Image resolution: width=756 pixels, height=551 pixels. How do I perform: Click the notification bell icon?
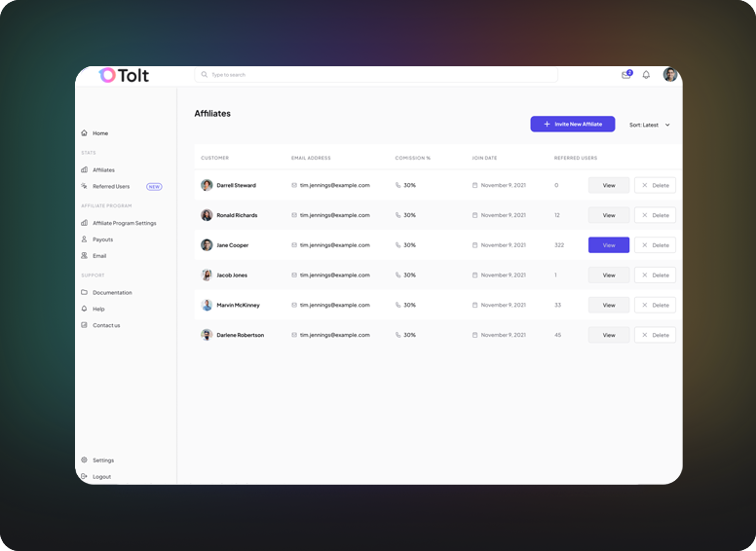pyautogui.click(x=646, y=75)
